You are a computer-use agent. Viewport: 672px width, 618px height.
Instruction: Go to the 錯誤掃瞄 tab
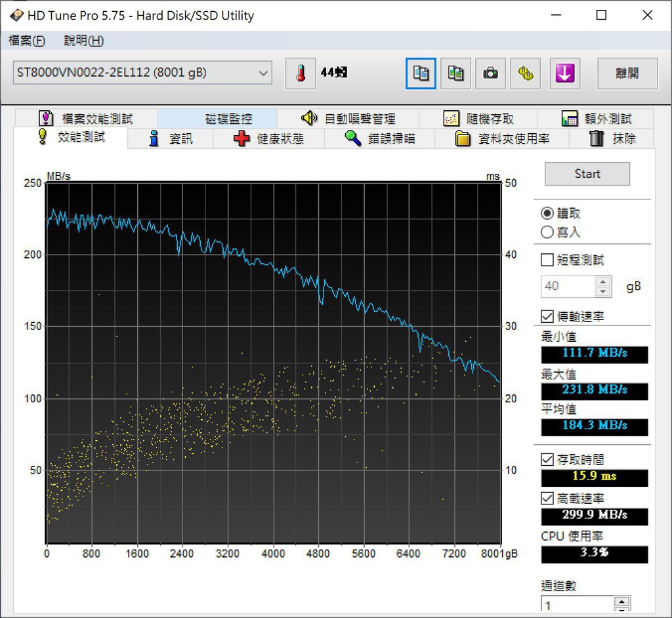[380, 138]
